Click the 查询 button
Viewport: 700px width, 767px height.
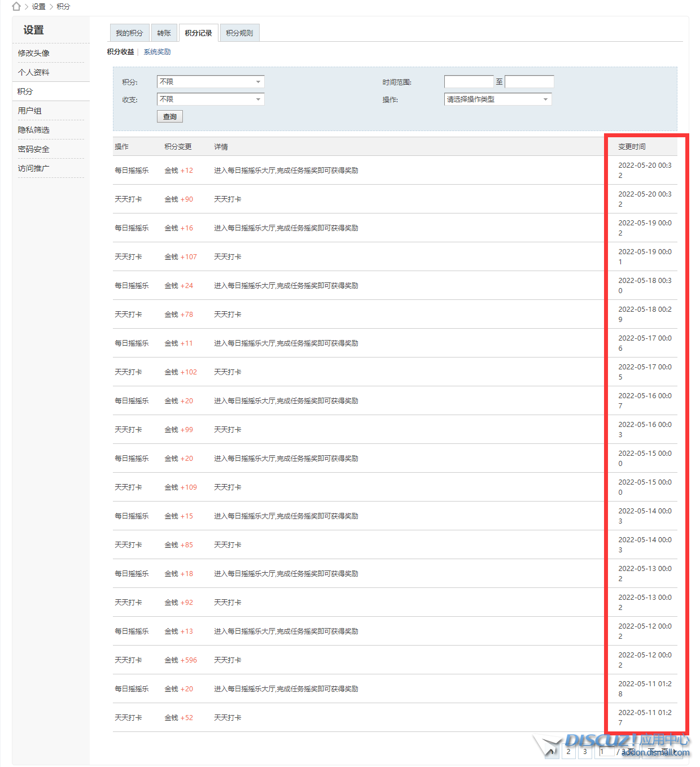point(169,116)
